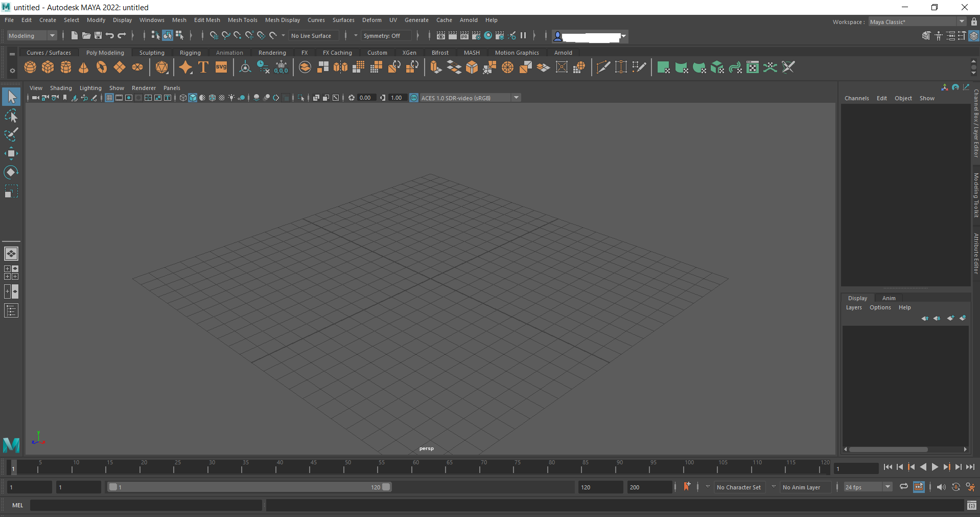The image size is (980, 517).
Task: Open the Create menu
Action: coord(48,20)
